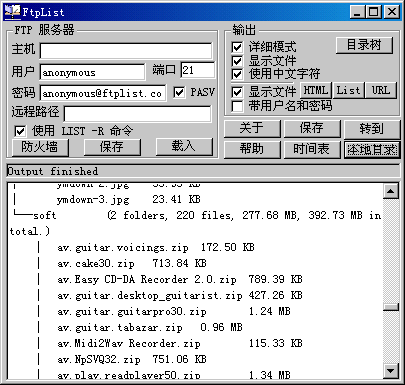Click the Output finished status text
This screenshot has width=405, height=385.
pos(53,171)
